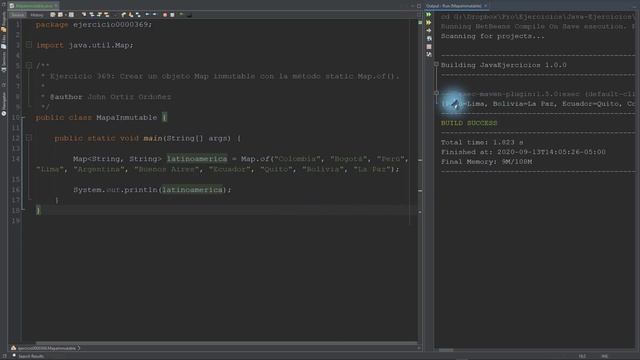Switch editor to History view
640x360 pixels.
pyautogui.click(x=37, y=15)
